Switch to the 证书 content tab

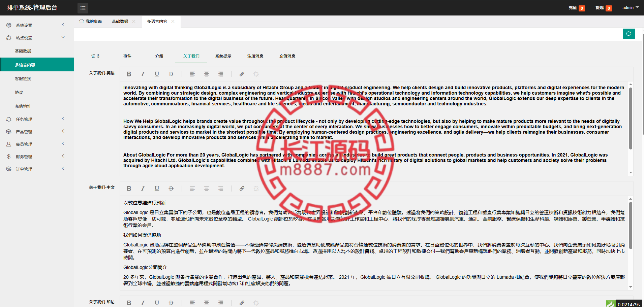(95, 56)
